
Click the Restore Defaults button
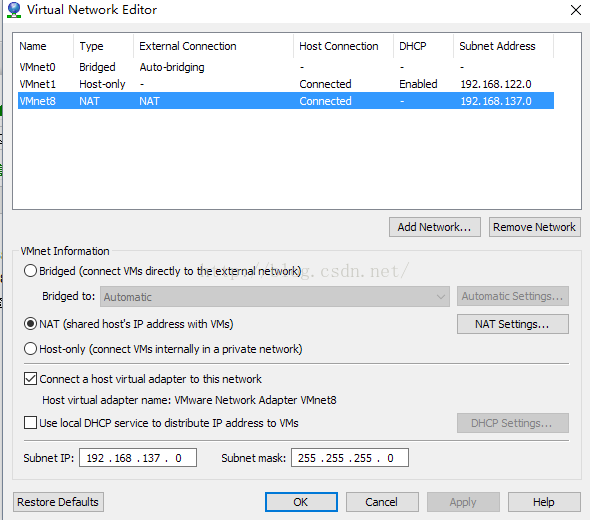click(x=58, y=502)
